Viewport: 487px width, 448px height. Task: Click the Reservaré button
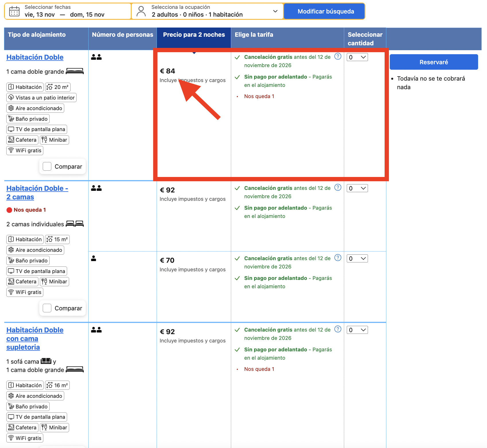click(x=434, y=62)
